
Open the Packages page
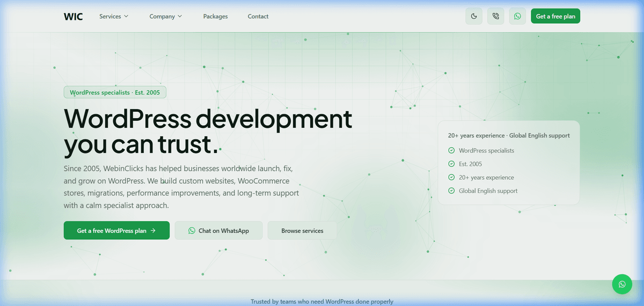coord(215,16)
